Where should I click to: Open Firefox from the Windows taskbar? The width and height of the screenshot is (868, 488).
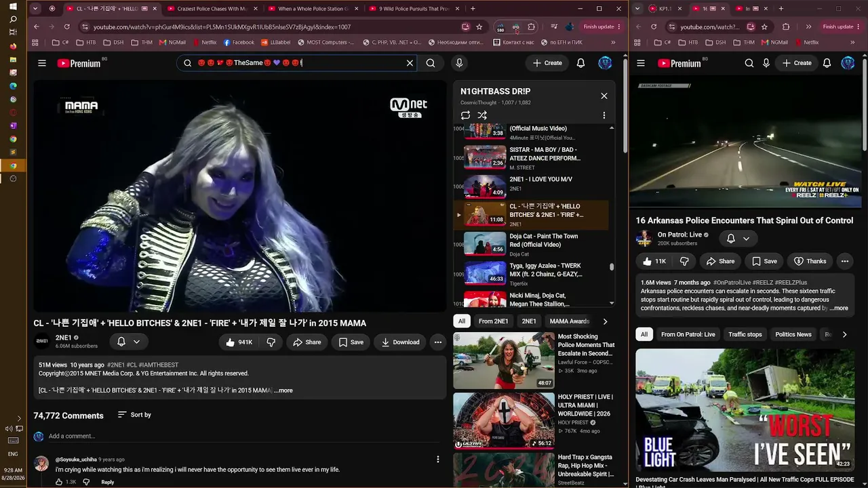pos(13,46)
